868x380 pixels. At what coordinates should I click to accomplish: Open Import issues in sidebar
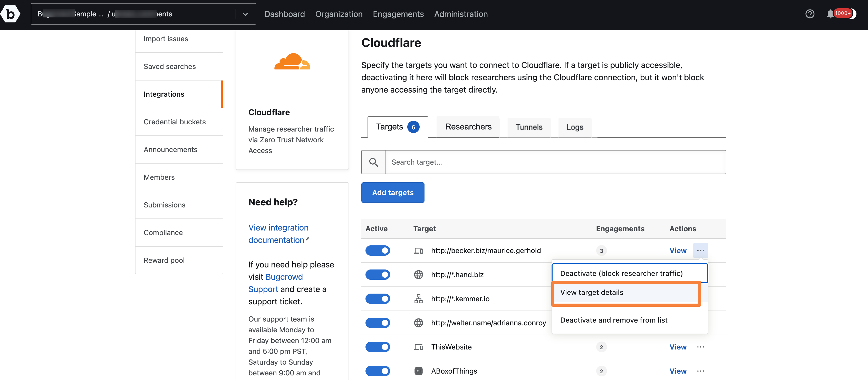179,39
